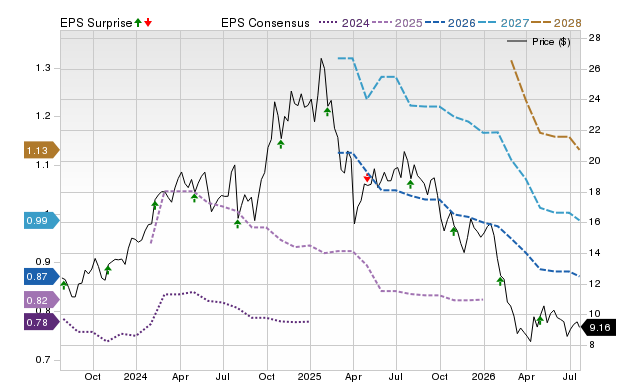Viewport: 640px width, 382px height.
Task: Click the 22 label on the price axis
Action: point(594,130)
